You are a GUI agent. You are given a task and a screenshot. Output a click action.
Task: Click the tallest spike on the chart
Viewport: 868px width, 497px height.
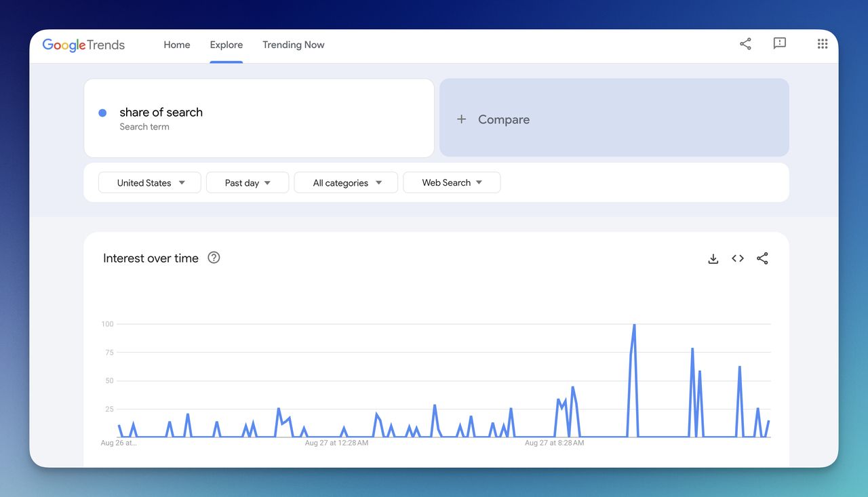[x=634, y=325]
